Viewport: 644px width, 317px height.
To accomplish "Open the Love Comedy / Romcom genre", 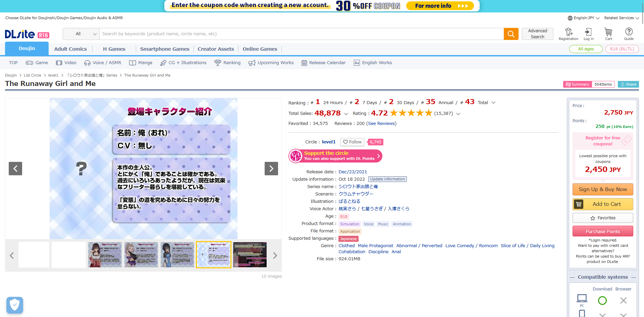I will [472, 246].
